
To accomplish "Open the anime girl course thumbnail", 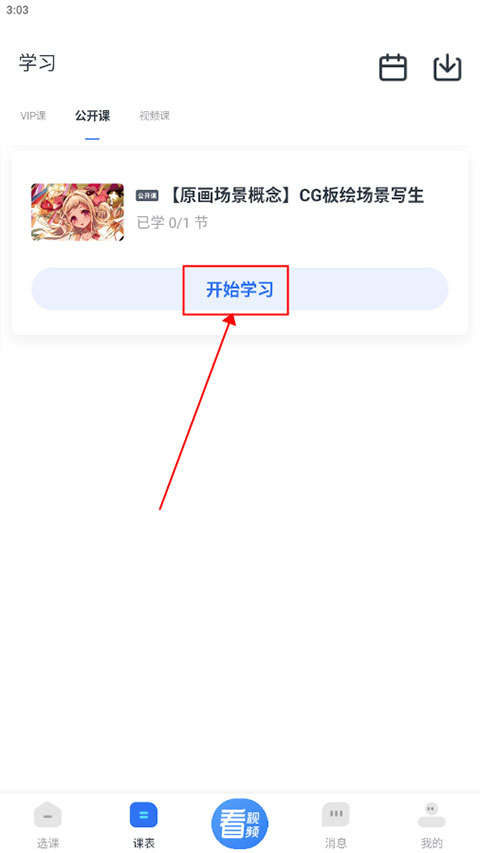I will (78, 212).
